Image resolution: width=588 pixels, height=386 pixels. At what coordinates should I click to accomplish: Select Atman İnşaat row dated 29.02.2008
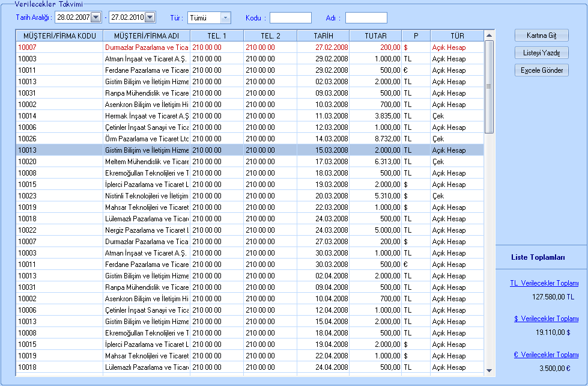pyautogui.click(x=250, y=58)
